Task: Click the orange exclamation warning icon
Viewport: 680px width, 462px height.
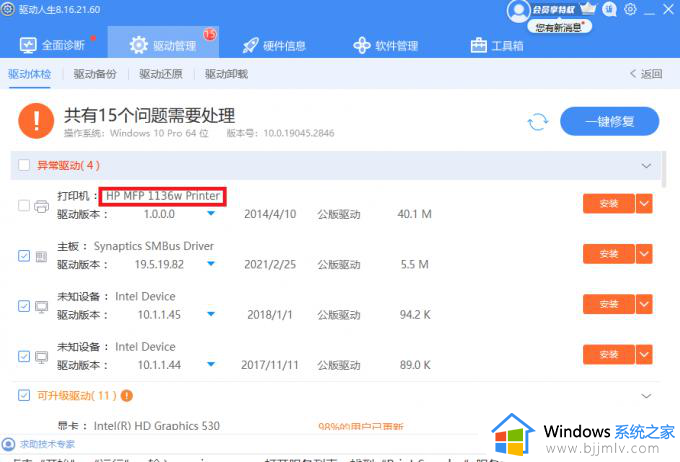Action: (36, 121)
